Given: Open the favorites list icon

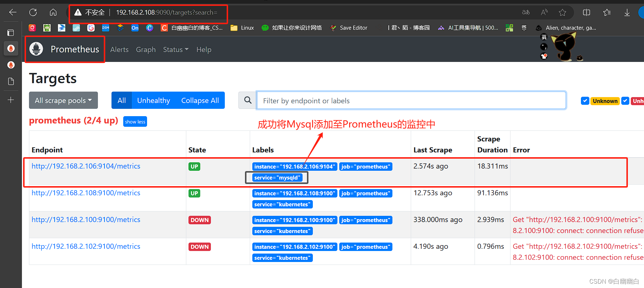Looking at the screenshot, I should (x=607, y=12).
